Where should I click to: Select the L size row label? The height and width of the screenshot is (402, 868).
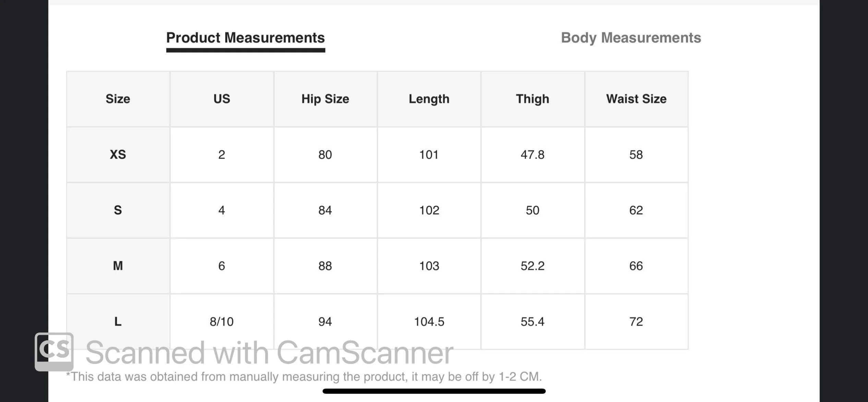pyautogui.click(x=118, y=321)
